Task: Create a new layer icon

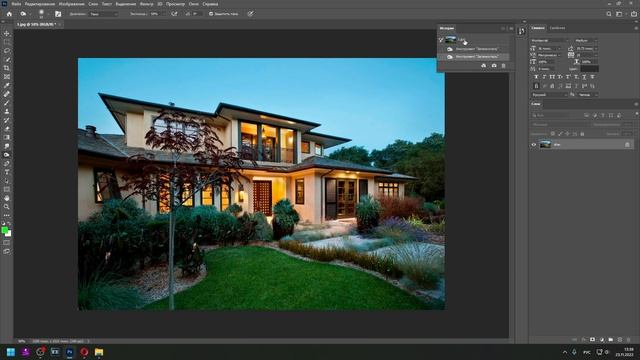Action: click(620, 340)
